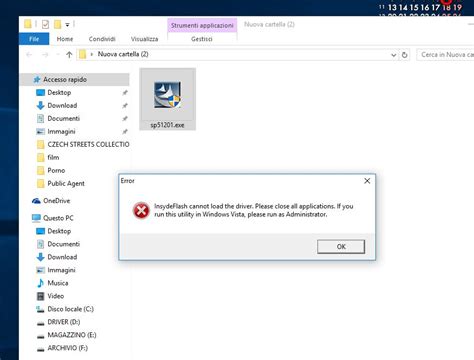
Task: Open the address bar history dropdown
Action: click(x=393, y=55)
